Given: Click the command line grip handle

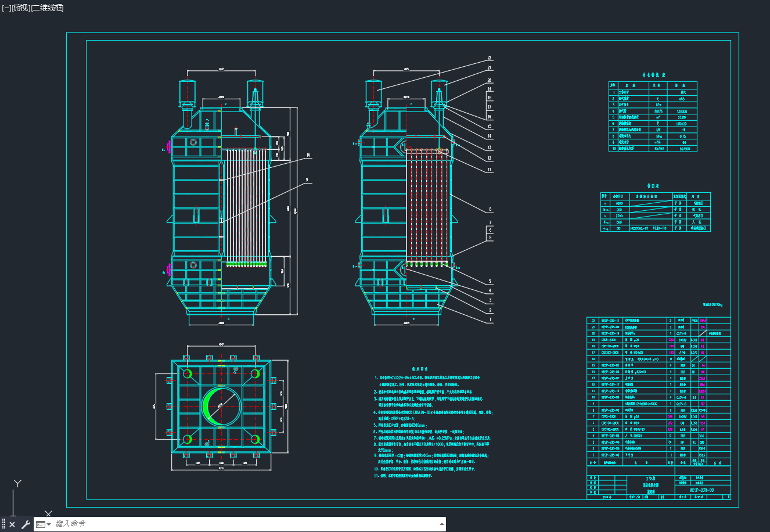Looking at the screenshot, I should [x=3, y=524].
